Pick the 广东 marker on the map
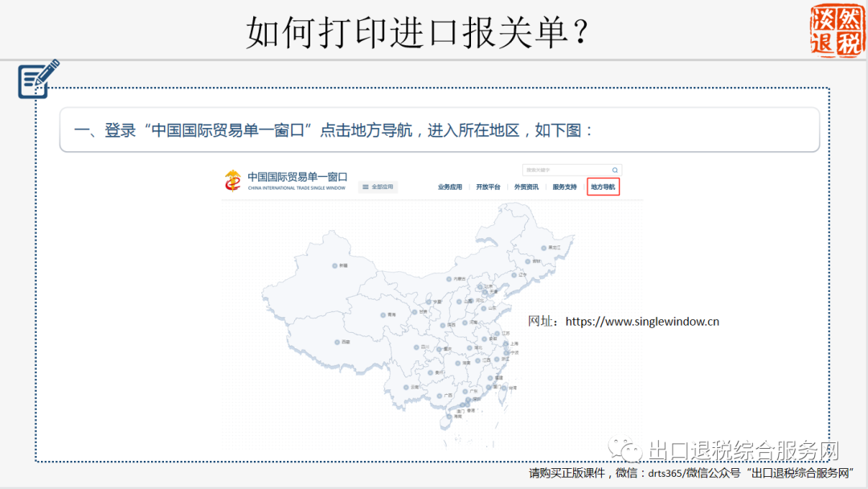 pyautogui.click(x=465, y=392)
